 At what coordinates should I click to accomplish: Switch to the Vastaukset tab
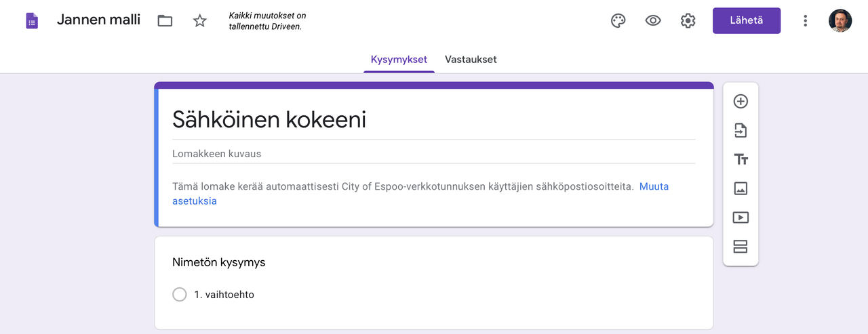[x=471, y=60]
